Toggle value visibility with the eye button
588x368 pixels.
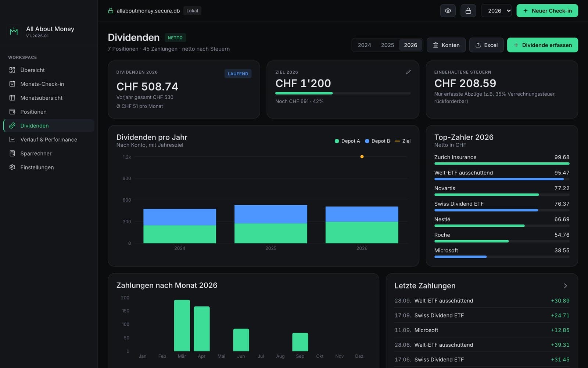coord(448,11)
